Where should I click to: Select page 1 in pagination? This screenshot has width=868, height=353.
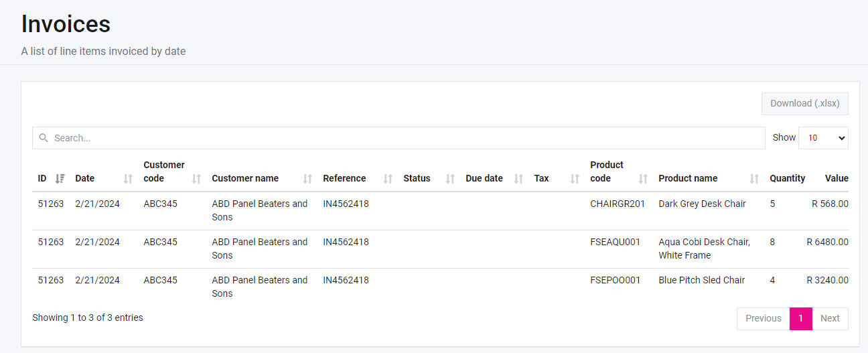click(800, 319)
